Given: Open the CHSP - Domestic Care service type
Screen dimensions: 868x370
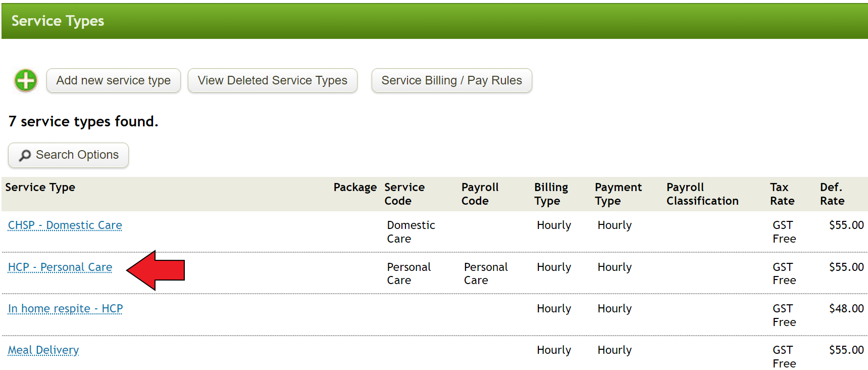Looking at the screenshot, I should 64,225.
